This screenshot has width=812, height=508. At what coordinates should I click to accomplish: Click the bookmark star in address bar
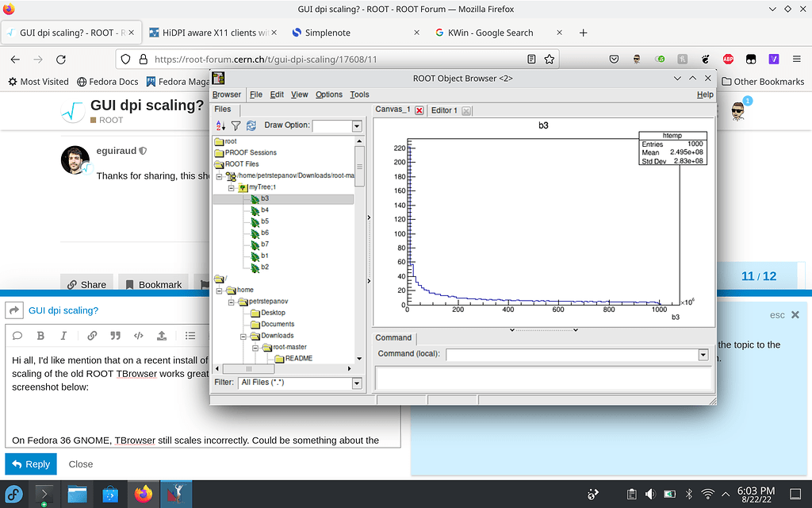tap(550, 59)
